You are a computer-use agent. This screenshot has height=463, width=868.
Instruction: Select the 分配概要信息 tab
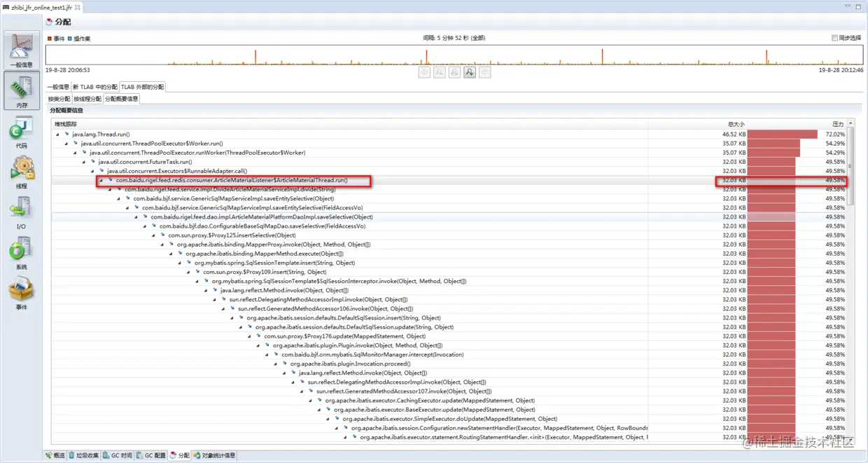pos(122,99)
